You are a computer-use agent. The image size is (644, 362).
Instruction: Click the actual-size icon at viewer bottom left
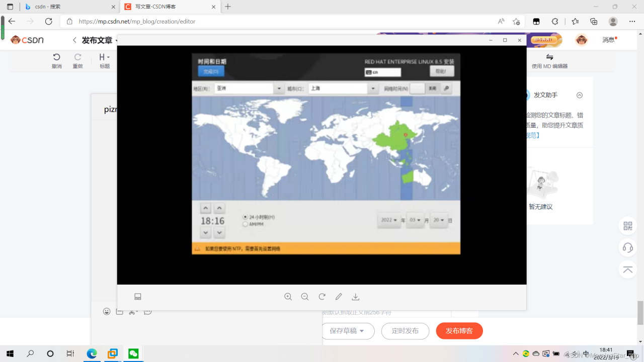tap(138, 297)
